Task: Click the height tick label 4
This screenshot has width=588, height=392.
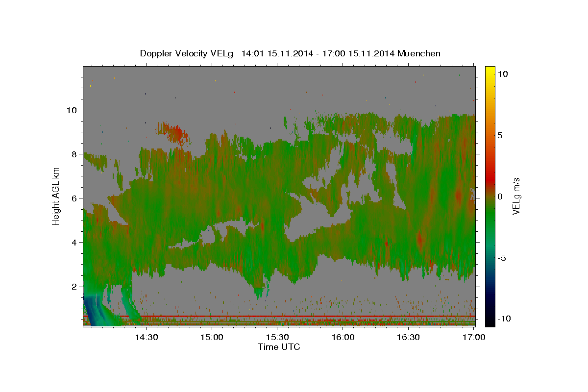Action: tap(75, 243)
